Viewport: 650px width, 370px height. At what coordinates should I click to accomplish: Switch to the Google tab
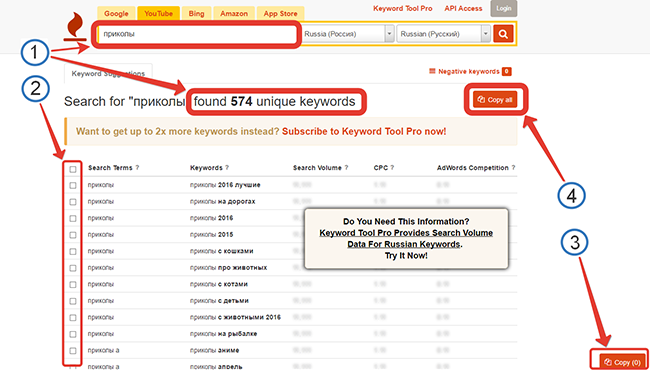(x=116, y=14)
